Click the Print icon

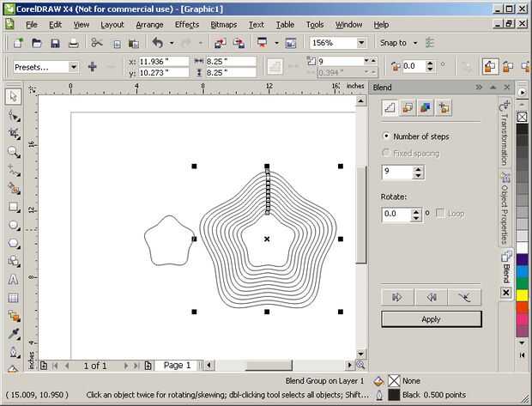tap(73, 43)
